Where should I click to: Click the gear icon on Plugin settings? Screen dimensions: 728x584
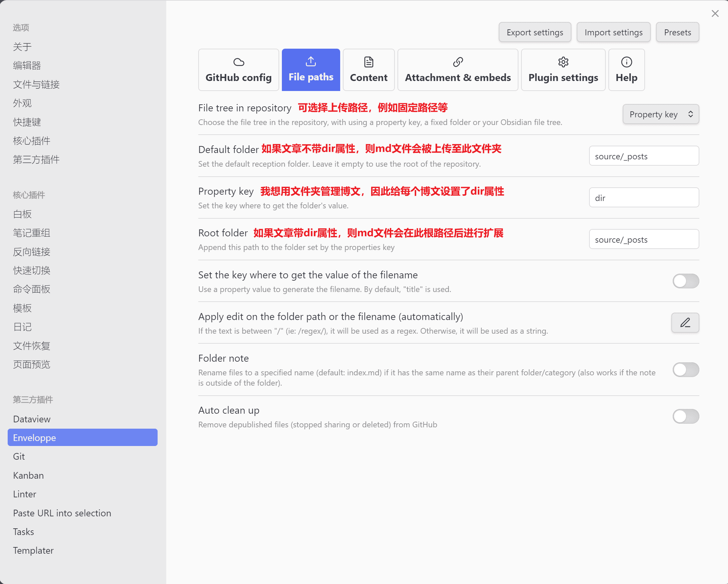click(563, 62)
